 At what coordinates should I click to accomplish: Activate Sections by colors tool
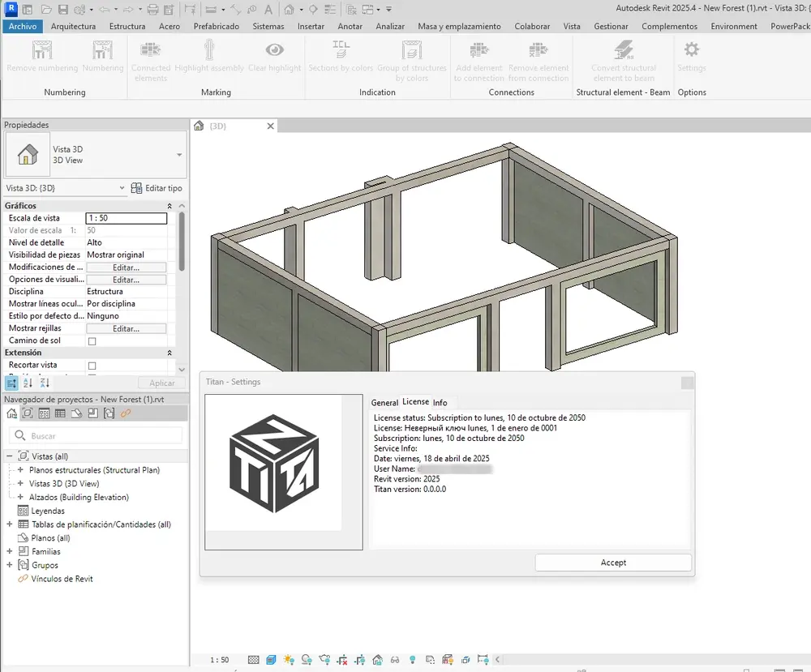(341, 50)
